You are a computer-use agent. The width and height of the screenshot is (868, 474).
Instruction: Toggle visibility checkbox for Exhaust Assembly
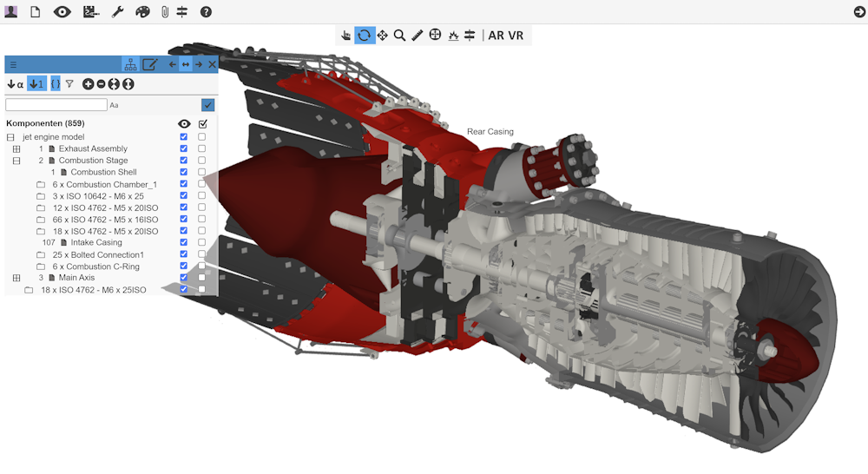tap(183, 148)
